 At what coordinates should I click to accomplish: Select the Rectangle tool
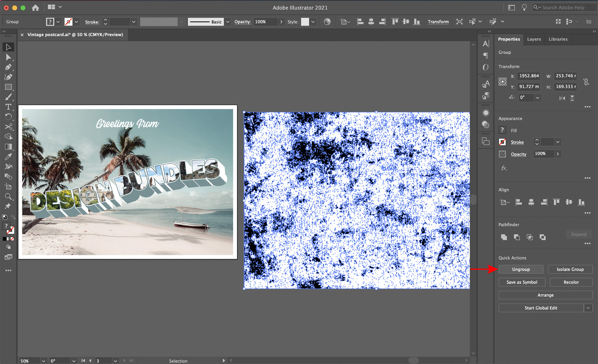[x=8, y=87]
